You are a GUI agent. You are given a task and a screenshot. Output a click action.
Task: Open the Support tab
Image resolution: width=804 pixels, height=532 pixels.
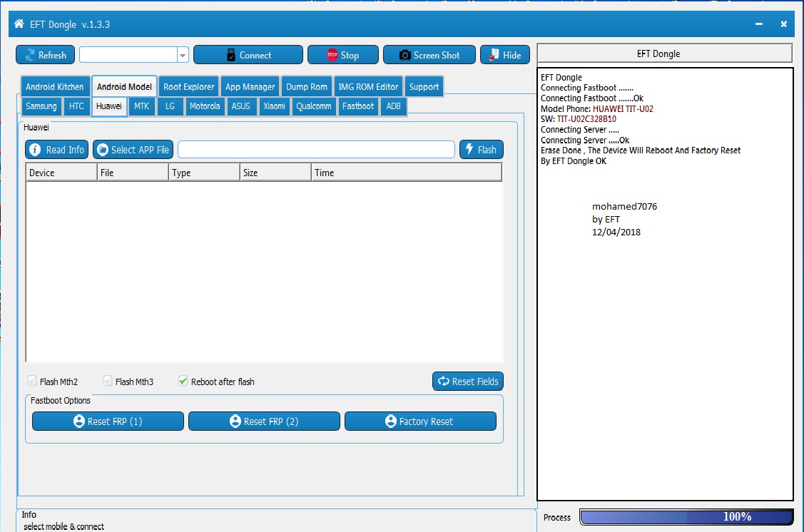point(424,86)
